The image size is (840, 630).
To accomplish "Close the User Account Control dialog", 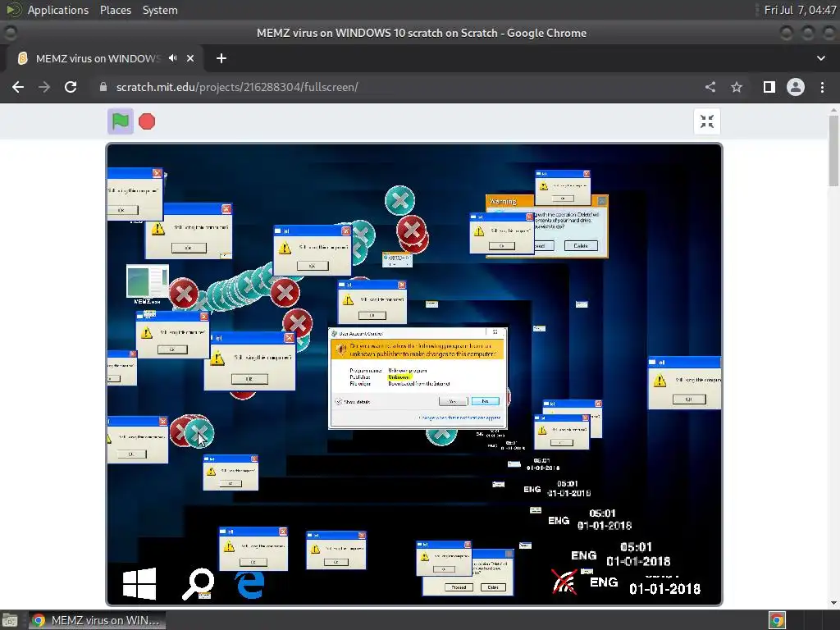I will coord(495,332).
